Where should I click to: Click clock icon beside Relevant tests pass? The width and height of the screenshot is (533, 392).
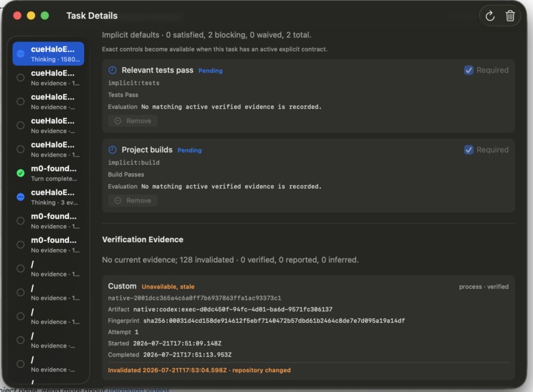click(x=112, y=70)
